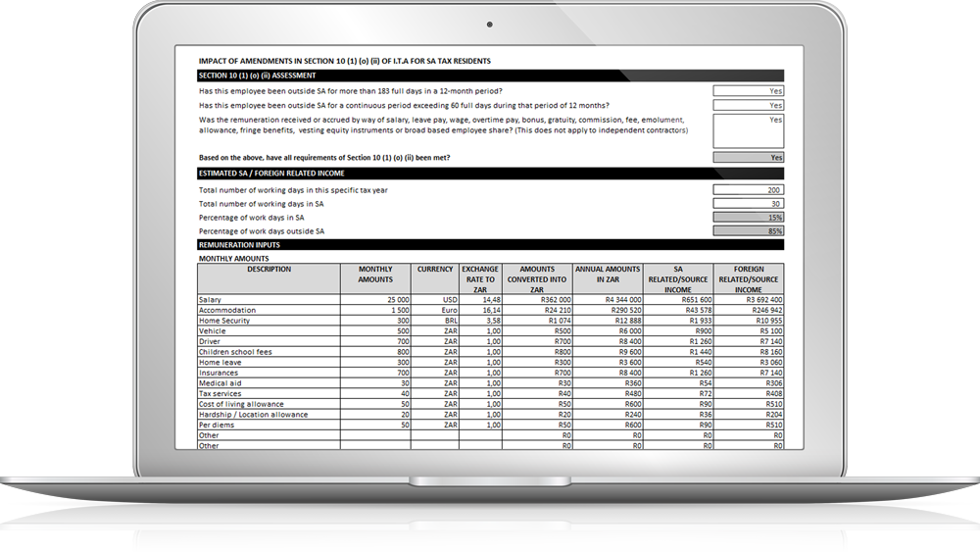The width and height of the screenshot is (980, 552).
Task: Click the R12 888 Home Security annual amount
Action: [609, 321]
